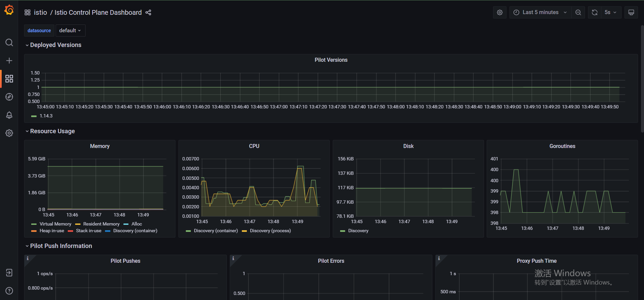Screen dimensions: 644x300
Task: Click Istio Control Plane Dashboard title
Action: pos(98,12)
